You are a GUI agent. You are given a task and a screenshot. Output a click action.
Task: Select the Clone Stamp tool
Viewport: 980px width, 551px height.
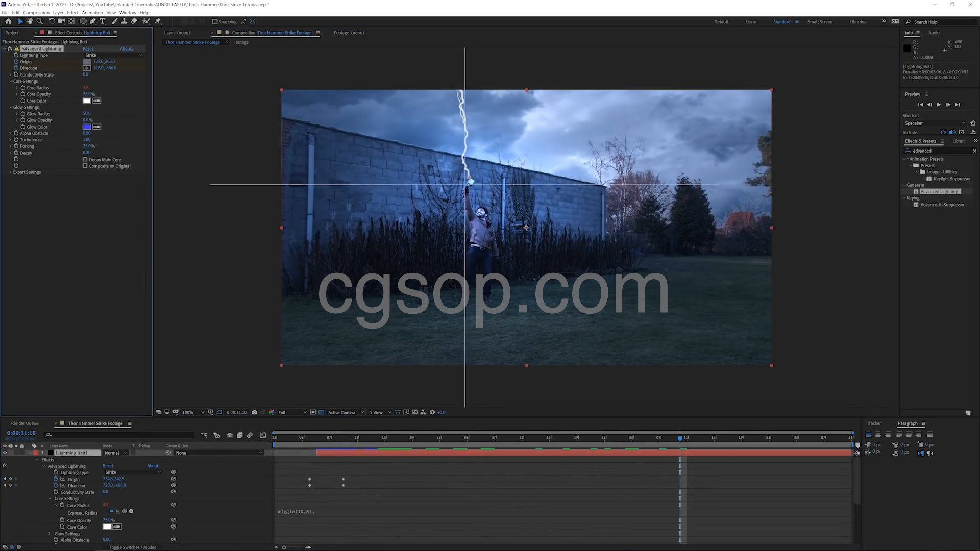tap(124, 21)
